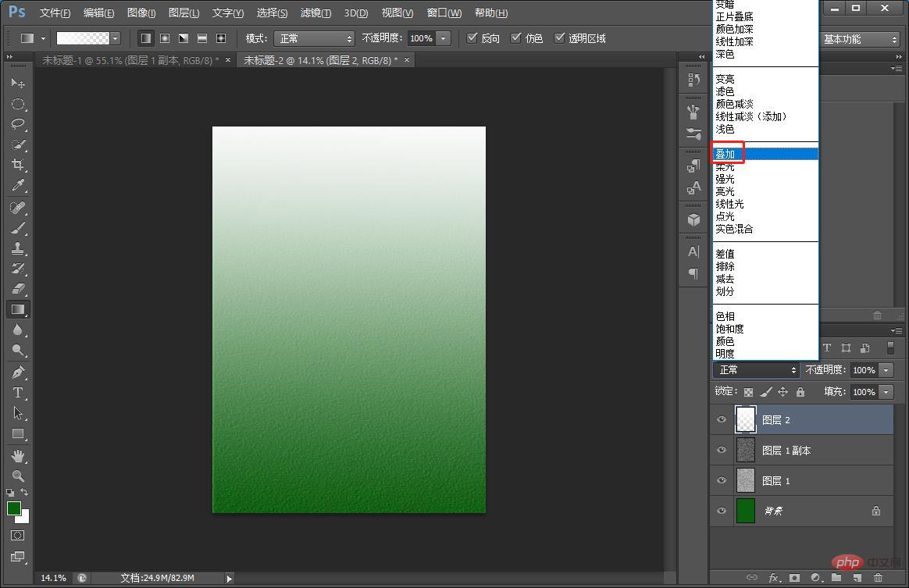Click the radial gradient style button
The width and height of the screenshot is (909, 588).
coord(165,38)
